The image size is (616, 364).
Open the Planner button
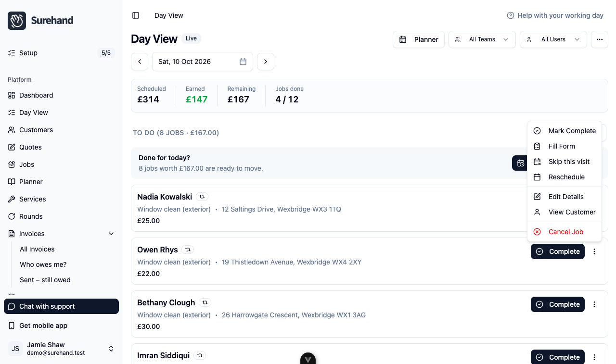click(419, 39)
